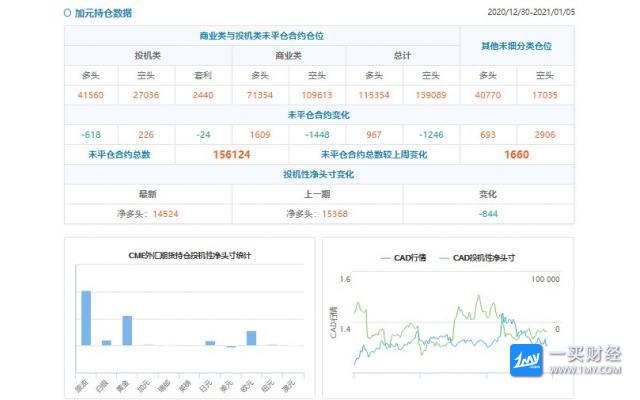Select the 加元持仓数据 section title
Image resolution: width=640 pixels, height=400 pixels.
point(103,13)
